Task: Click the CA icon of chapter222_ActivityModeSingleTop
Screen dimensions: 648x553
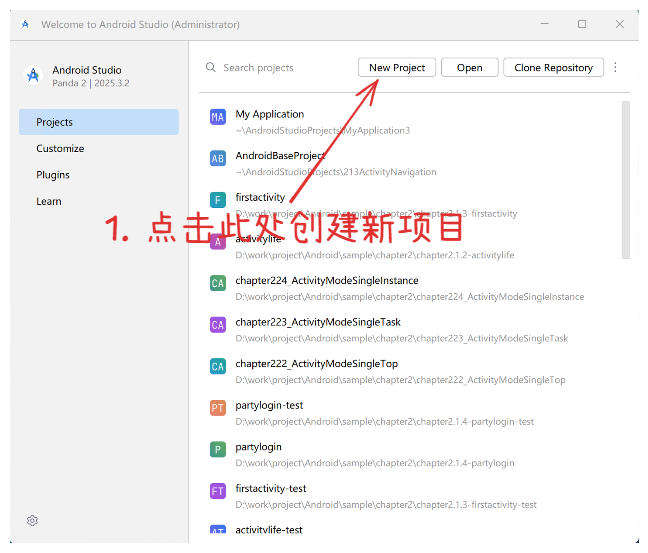Action: 218,366
